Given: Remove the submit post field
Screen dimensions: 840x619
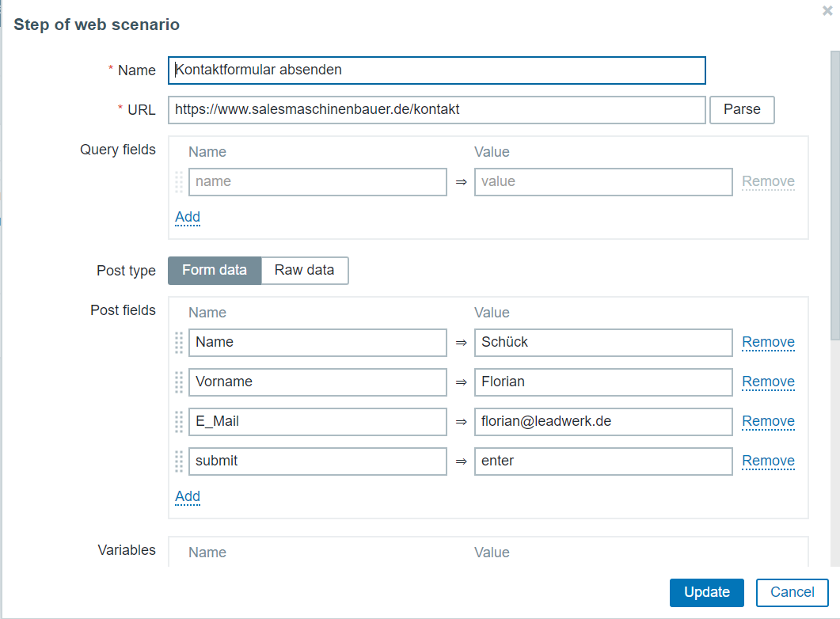Looking at the screenshot, I should tap(768, 461).
